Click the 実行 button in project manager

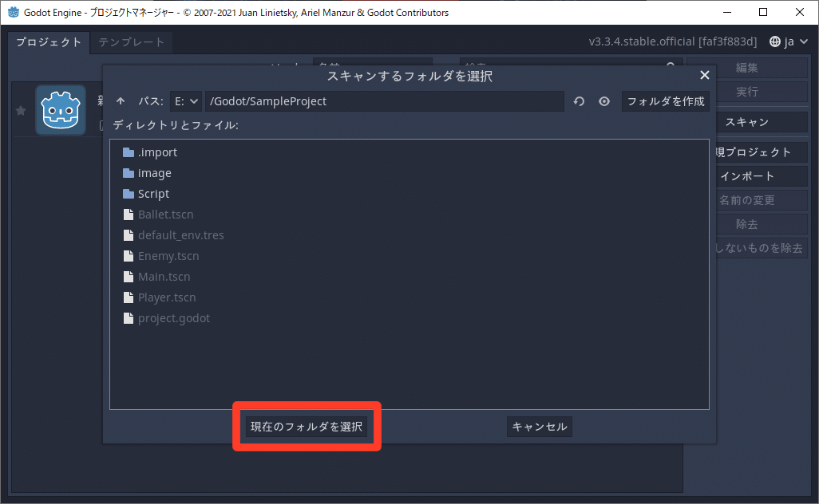(x=761, y=92)
